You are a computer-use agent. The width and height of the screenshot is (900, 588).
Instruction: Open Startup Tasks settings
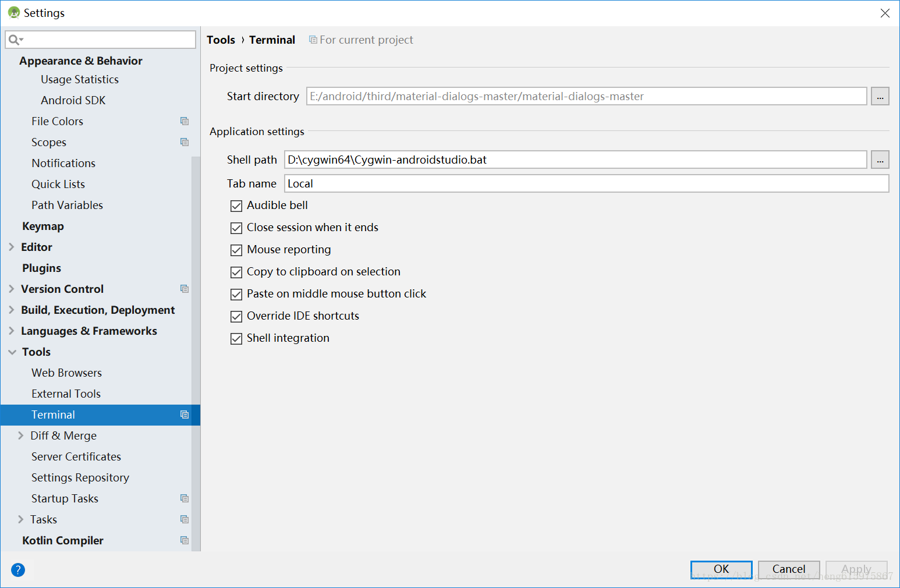pyautogui.click(x=65, y=498)
